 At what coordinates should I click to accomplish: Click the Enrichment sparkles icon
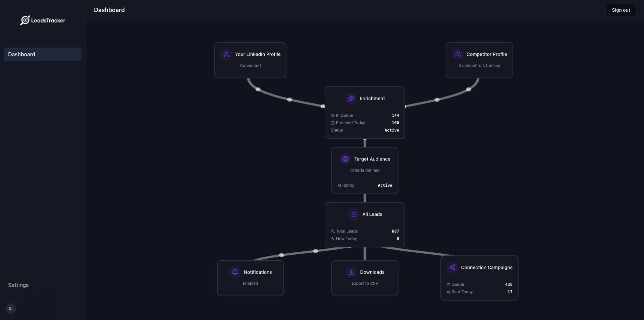coord(351,98)
